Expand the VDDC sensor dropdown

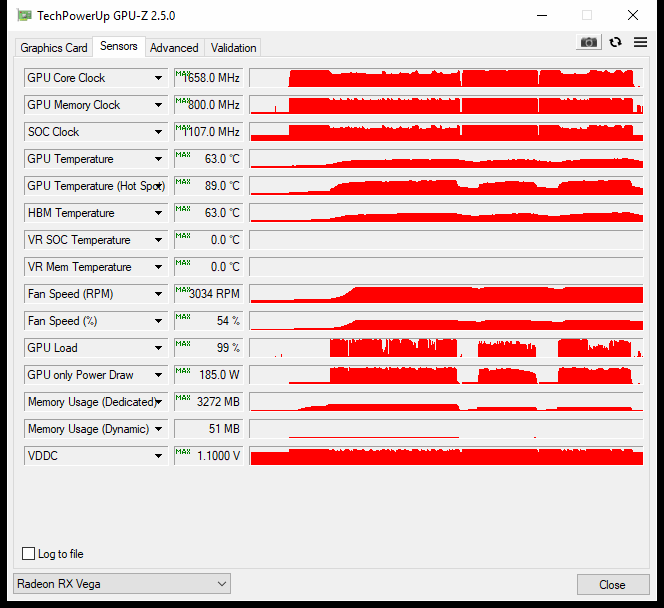click(158, 456)
